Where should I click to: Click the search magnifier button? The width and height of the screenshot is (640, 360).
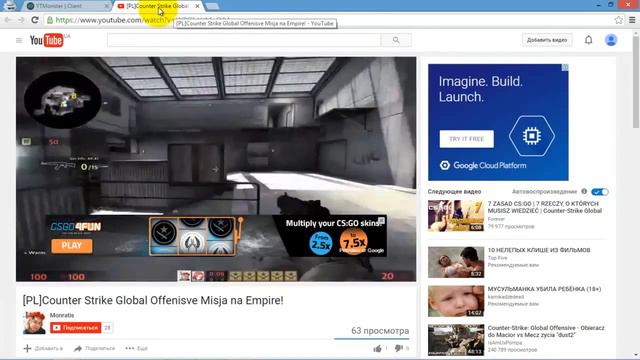coord(396,40)
